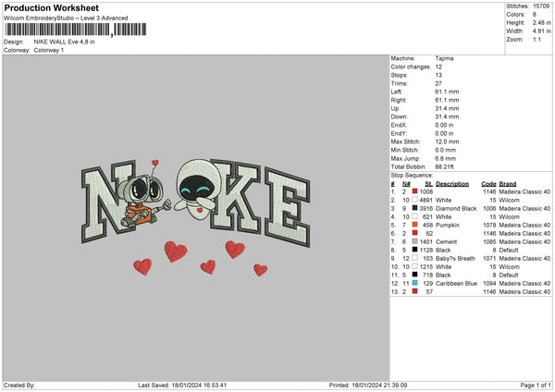
Task: Click the Zoom value '1:1'
Action: tap(536, 39)
